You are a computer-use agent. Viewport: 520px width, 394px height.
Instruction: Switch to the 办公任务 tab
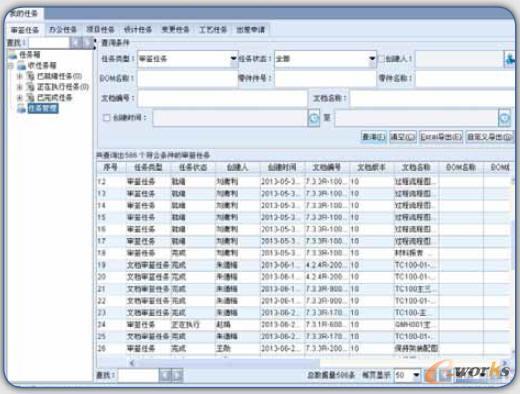tap(63, 30)
